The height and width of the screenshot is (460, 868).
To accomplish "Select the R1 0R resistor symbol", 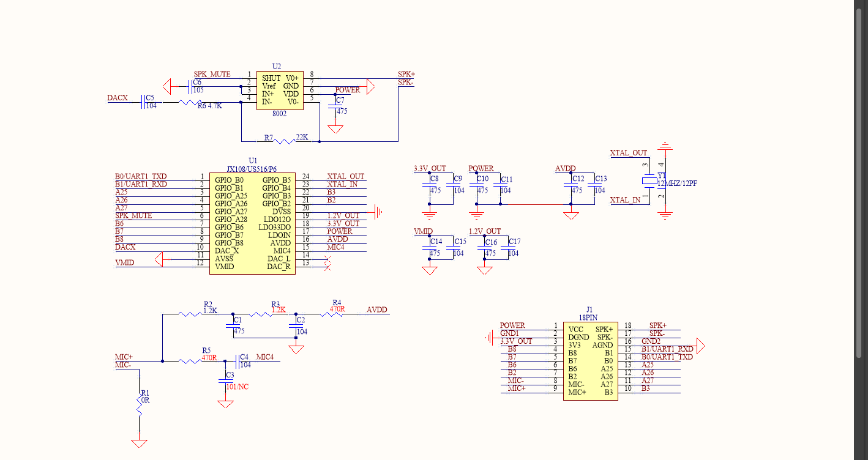I will tap(140, 406).
